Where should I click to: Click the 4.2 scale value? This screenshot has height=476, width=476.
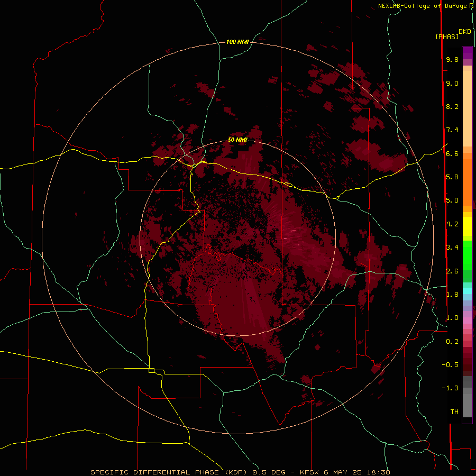pos(452,224)
